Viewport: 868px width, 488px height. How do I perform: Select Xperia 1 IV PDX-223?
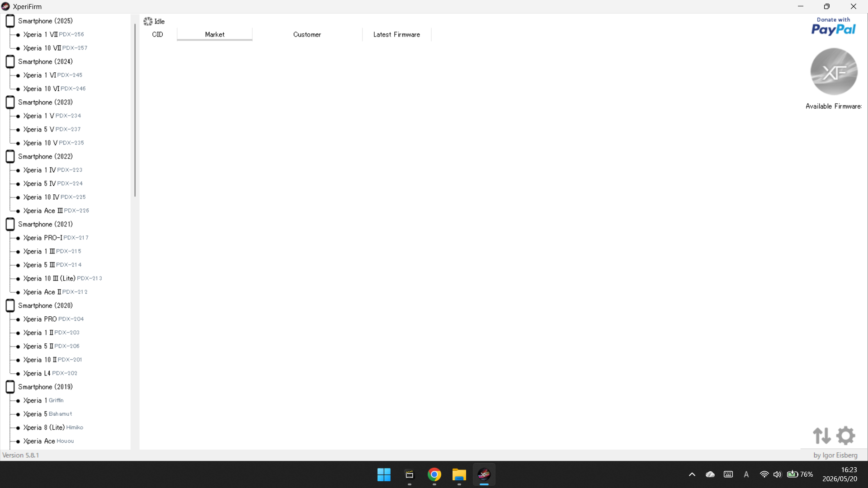point(53,170)
